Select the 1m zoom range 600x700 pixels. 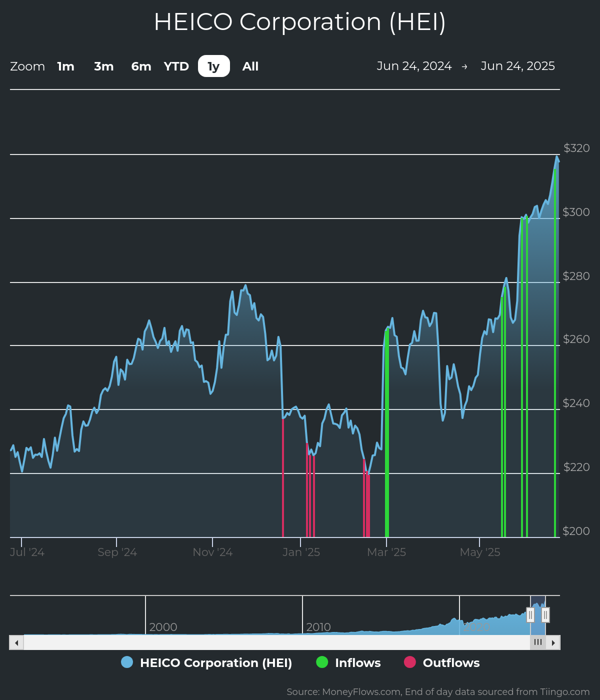[65, 66]
